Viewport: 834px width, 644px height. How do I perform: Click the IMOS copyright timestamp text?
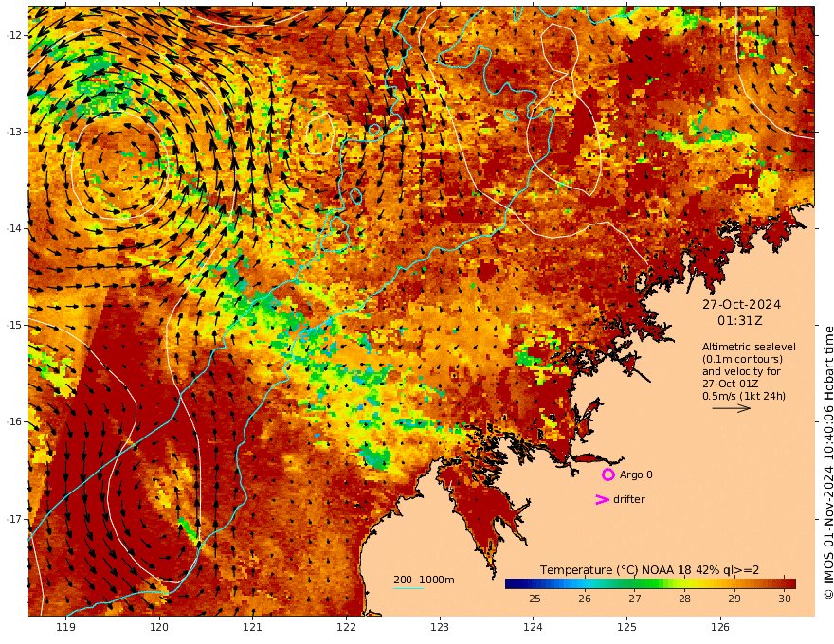pyautogui.click(x=827, y=463)
